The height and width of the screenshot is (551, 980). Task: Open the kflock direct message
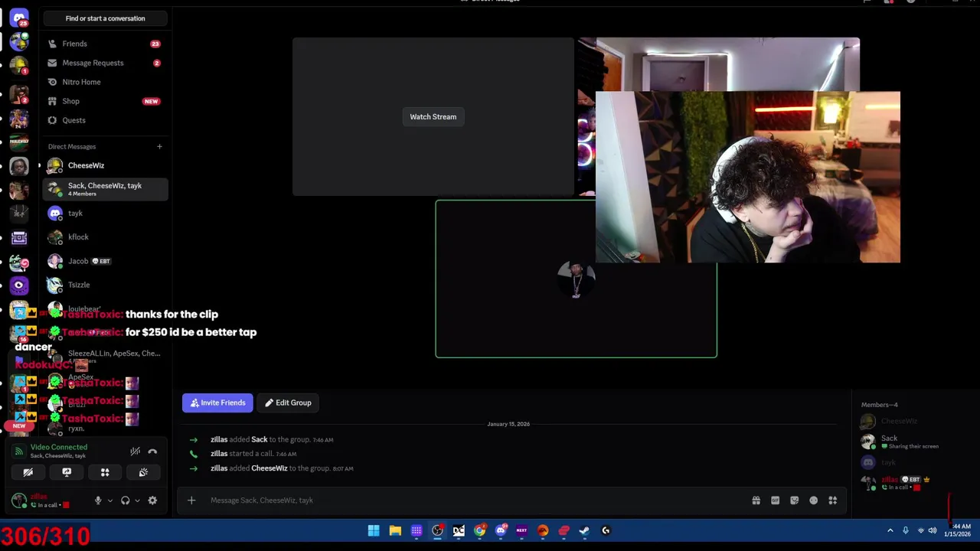click(105, 237)
